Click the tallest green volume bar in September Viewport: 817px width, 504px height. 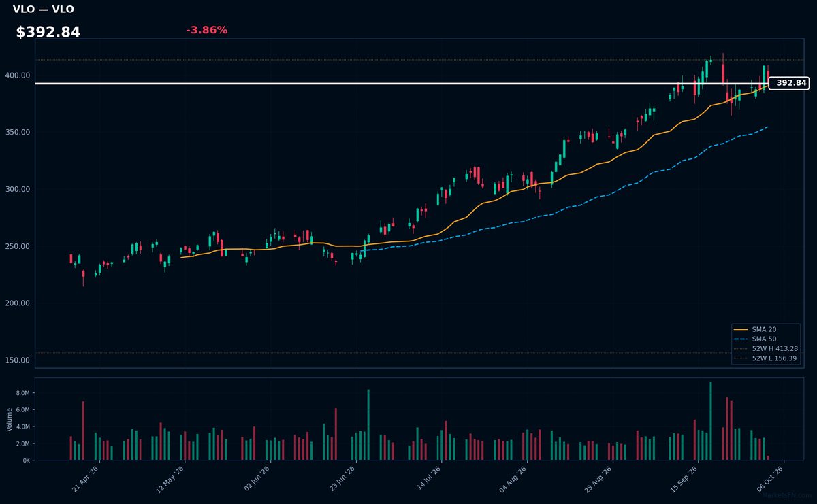[711, 421]
